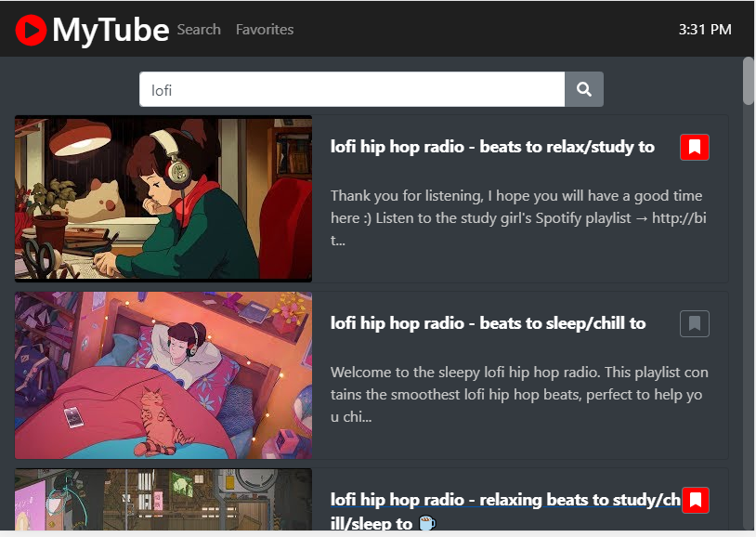This screenshot has height=537, width=756.
Task: Open thumbnail of girl studying with headphones
Action: (x=163, y=198)
